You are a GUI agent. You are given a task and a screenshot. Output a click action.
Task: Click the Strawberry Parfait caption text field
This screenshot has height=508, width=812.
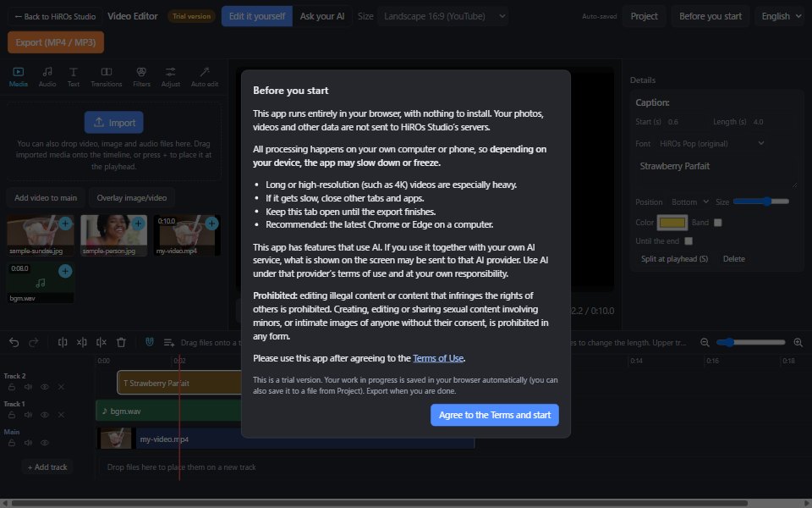[x=716, y=174]
